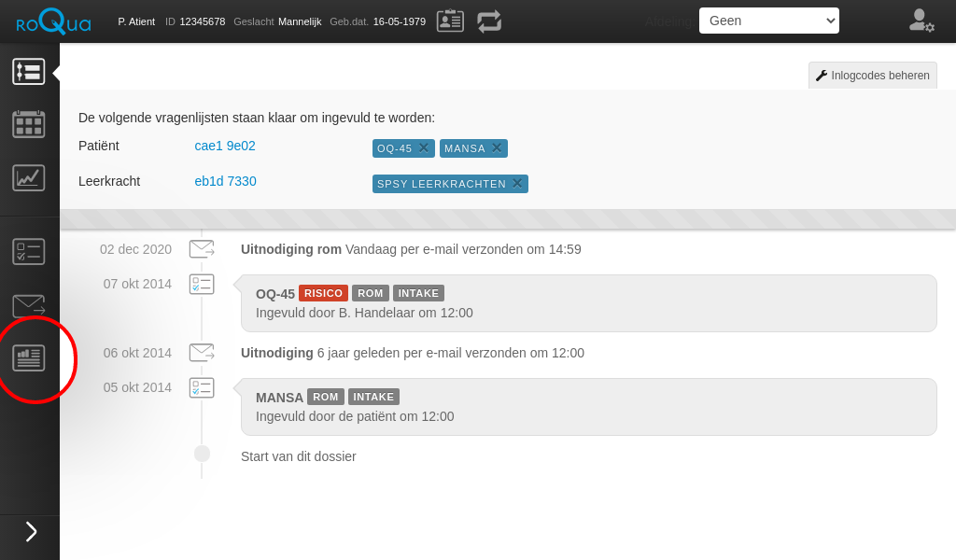Open the OQ-45 completed entry from 07 okt 2014
The height and width of the screenshot is (560, 956).
click(x=588, y=303)
